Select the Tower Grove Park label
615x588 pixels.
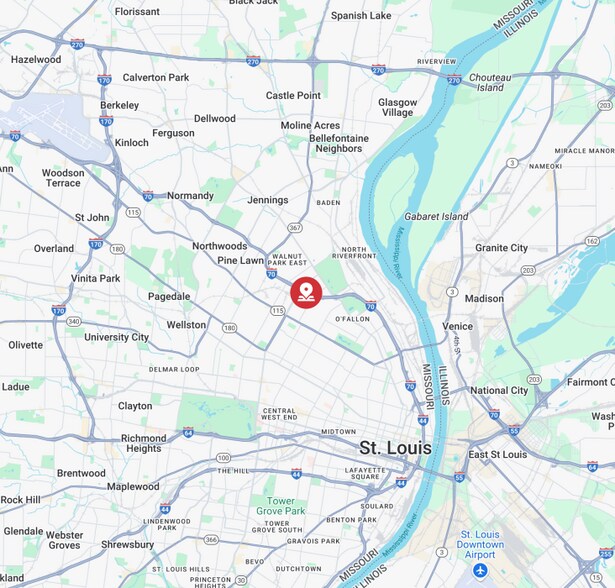[281, 506]
